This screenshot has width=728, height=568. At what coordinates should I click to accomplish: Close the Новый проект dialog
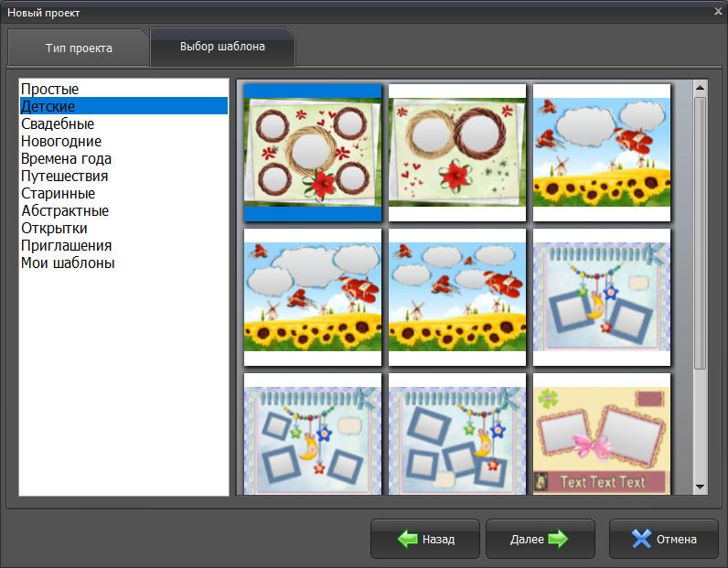(x=718, y=12)
